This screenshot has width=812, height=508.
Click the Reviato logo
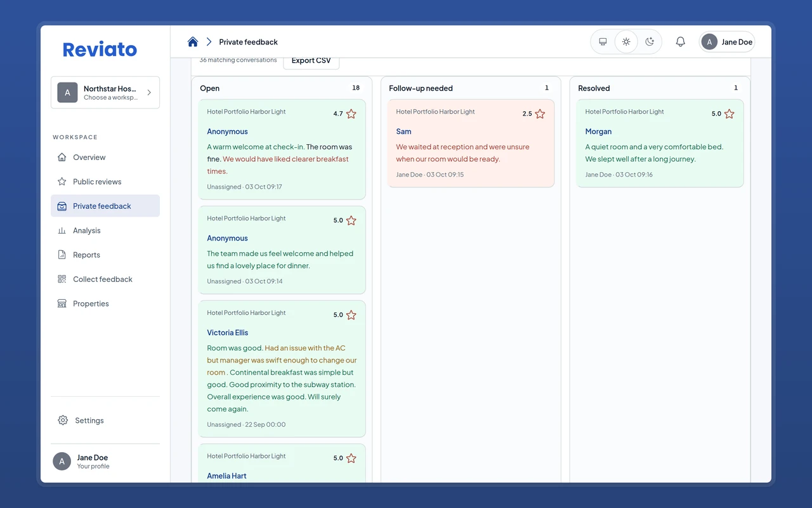tap(100, 50)
